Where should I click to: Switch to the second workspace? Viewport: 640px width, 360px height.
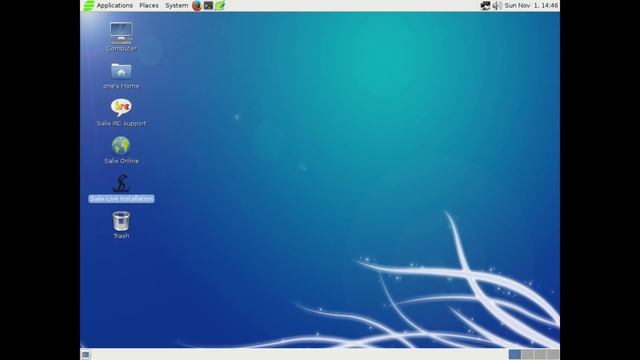click(x=527, y=354)
